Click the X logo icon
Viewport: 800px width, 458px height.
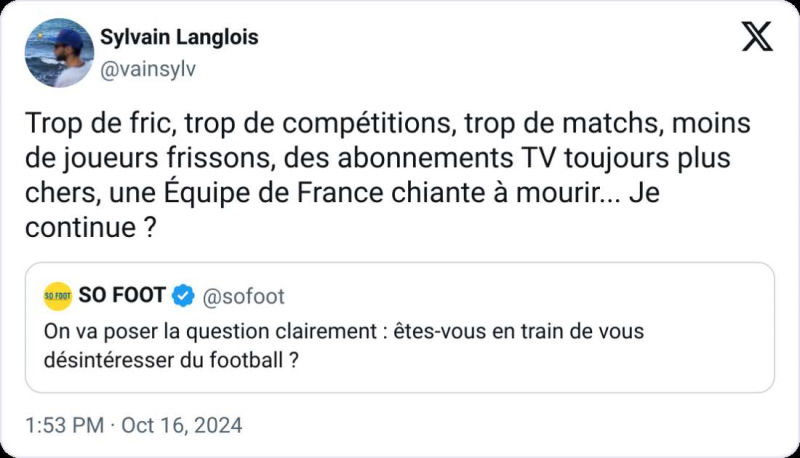click(x=757, y=37)
